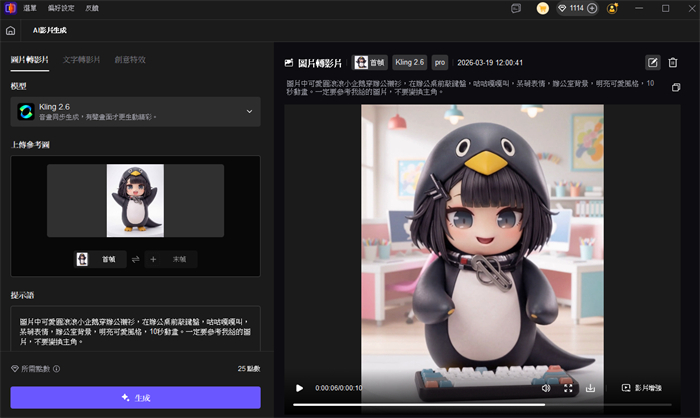Click the 圖片轉影片 result header icon
Viewport: 700px width, 418px height.
tap(289, 63)
